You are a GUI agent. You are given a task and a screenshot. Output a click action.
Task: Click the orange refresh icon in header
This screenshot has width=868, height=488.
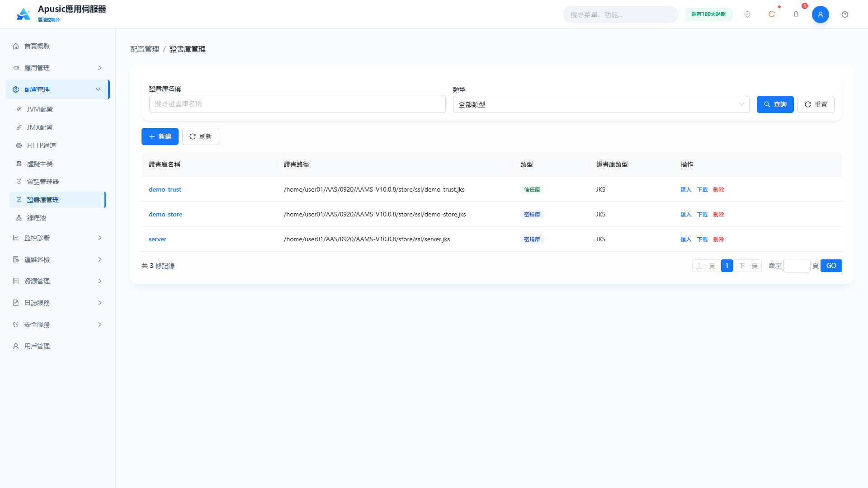pyautogui.click(x=772, y=14)
